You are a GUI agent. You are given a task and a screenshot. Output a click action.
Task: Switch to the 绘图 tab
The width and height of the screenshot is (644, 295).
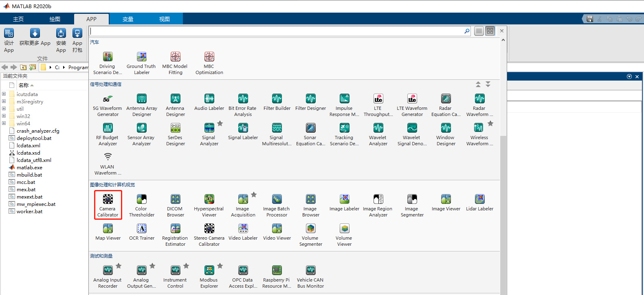point(55,19)
